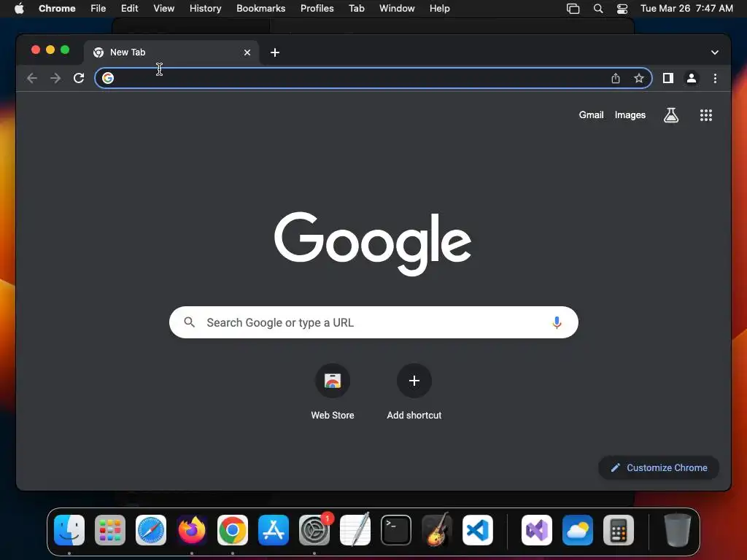The image size is (747, 560).
Task: Open Launchpad from the dock
Action: click(x=110, y=529)
